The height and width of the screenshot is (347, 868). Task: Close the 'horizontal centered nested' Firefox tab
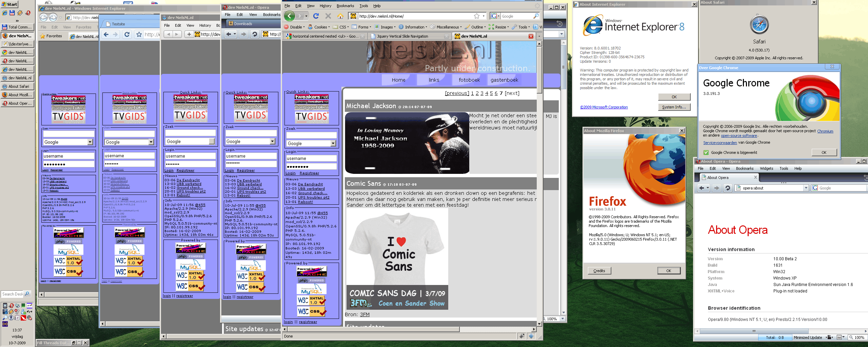pyautogui.click(x=362, y=36)
